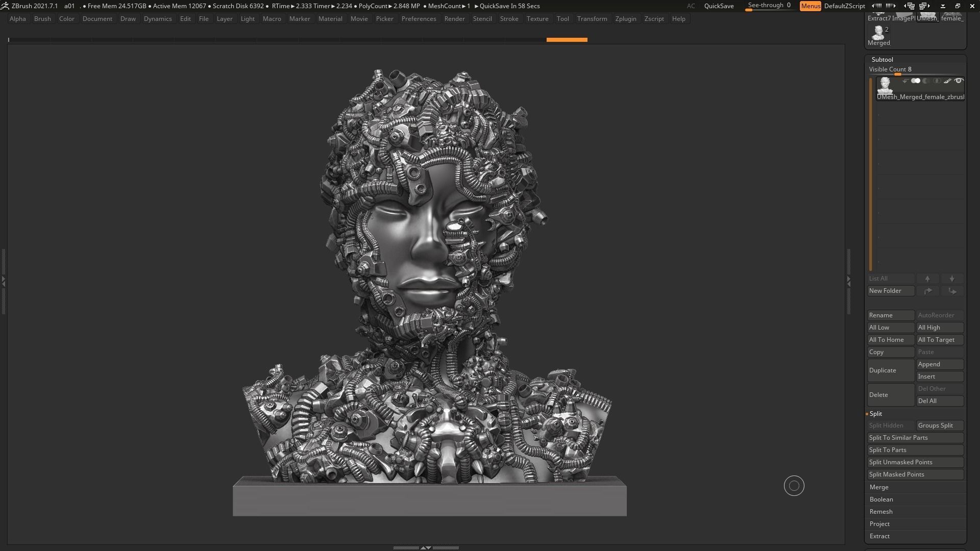Expand the Boolean section
The width and height of the screenshot is (980, 551).
[881, 499]
